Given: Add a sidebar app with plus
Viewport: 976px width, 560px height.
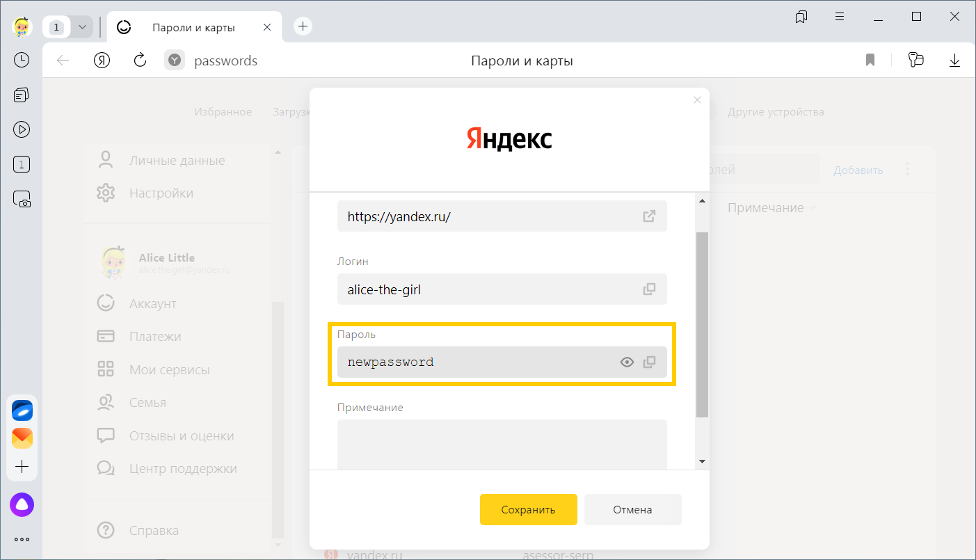Looking at the screenshot, I should point(22,466).
